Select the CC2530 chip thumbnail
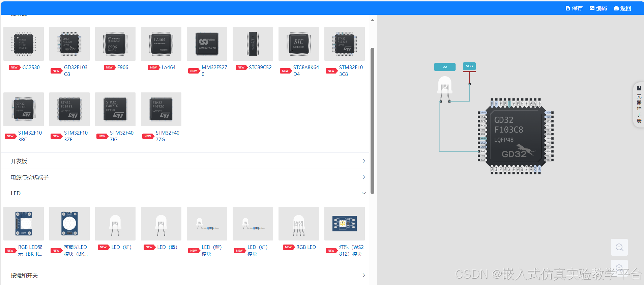Screen dimensions: 644x285 [x=24, y=44]
